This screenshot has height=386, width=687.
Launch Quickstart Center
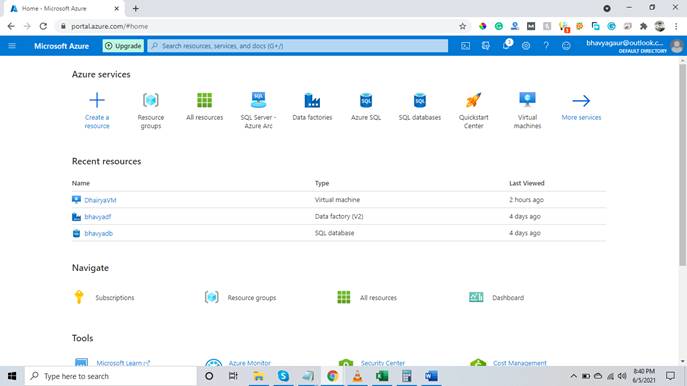point(474,110)
